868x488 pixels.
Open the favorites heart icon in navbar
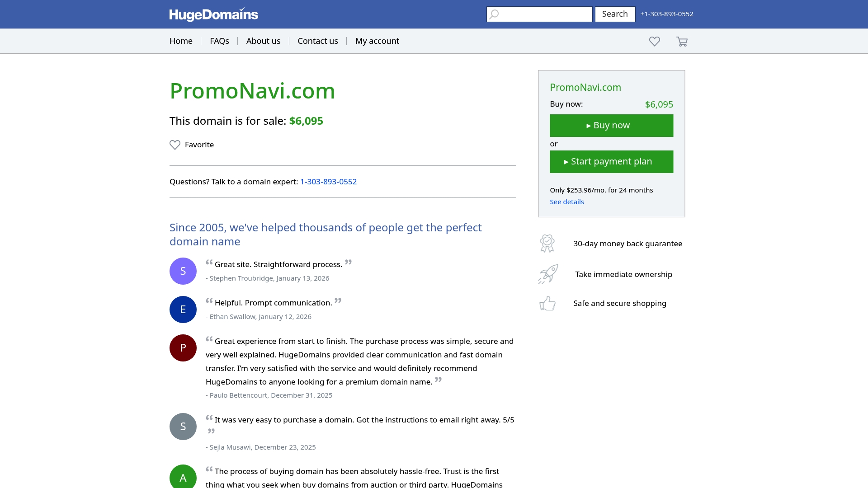(x=654, y=42)
